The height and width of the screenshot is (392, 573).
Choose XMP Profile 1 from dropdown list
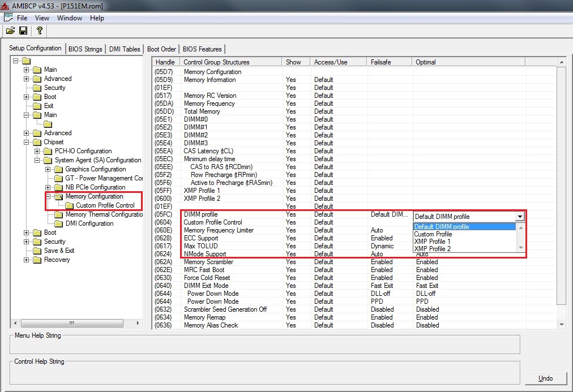pyautogui.click(x=433, y=242)
